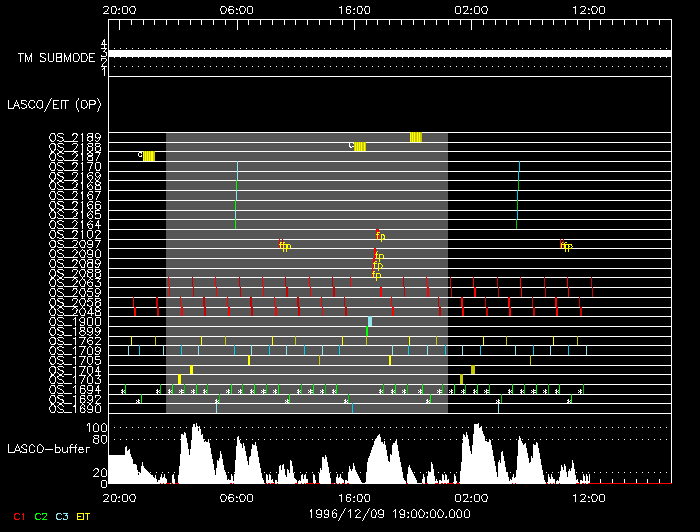The width and height of the screenshot is (700, 532).
Task: Click the yellow block on the OS_2189 row
Action: pos(415,137)
